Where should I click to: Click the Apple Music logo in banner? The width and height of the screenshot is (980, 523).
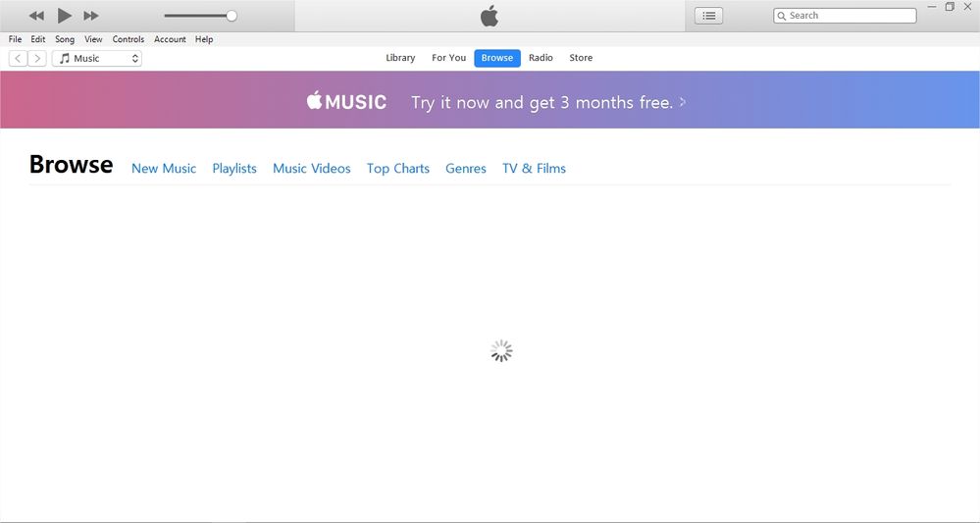(346, 101)
